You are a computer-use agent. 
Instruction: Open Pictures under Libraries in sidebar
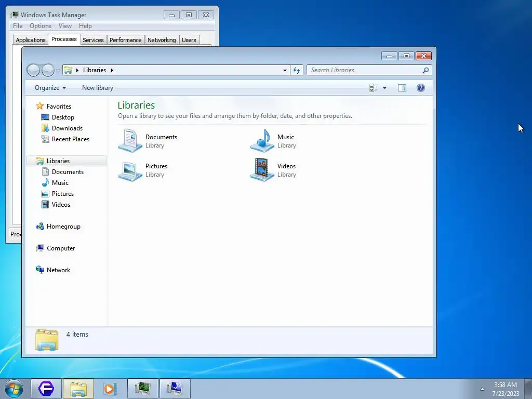pyautogui.click(x=63, y=194)
